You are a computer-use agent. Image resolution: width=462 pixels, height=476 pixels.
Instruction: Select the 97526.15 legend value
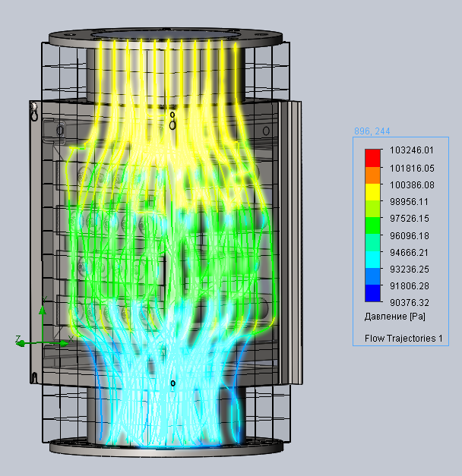pos(413,219)
